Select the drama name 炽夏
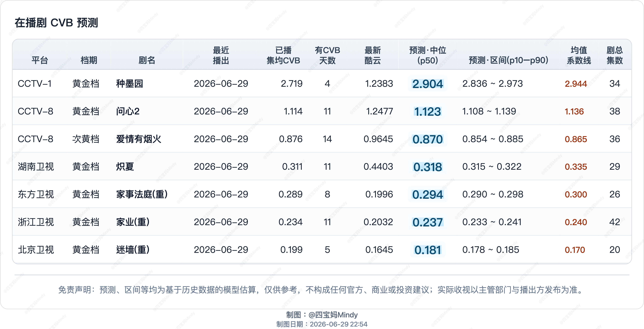Image resolution: width=644 pixels, height=329 pixels. pos(125,167)
